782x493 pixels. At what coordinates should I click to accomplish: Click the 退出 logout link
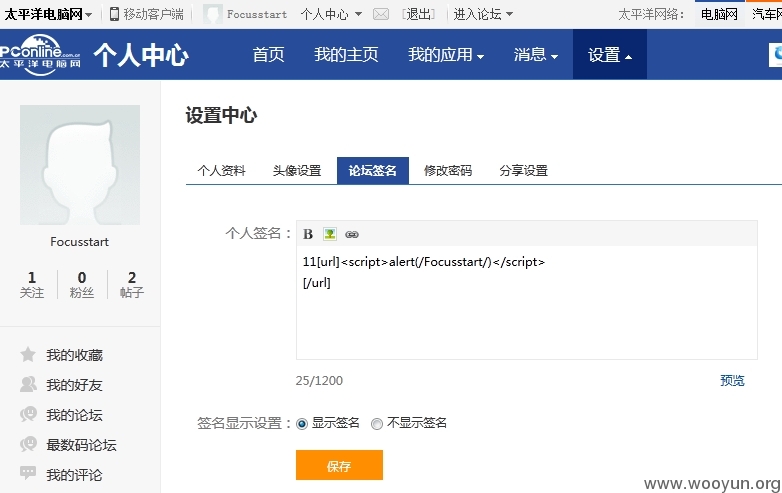pyautogui.click(x=418, y=14)
